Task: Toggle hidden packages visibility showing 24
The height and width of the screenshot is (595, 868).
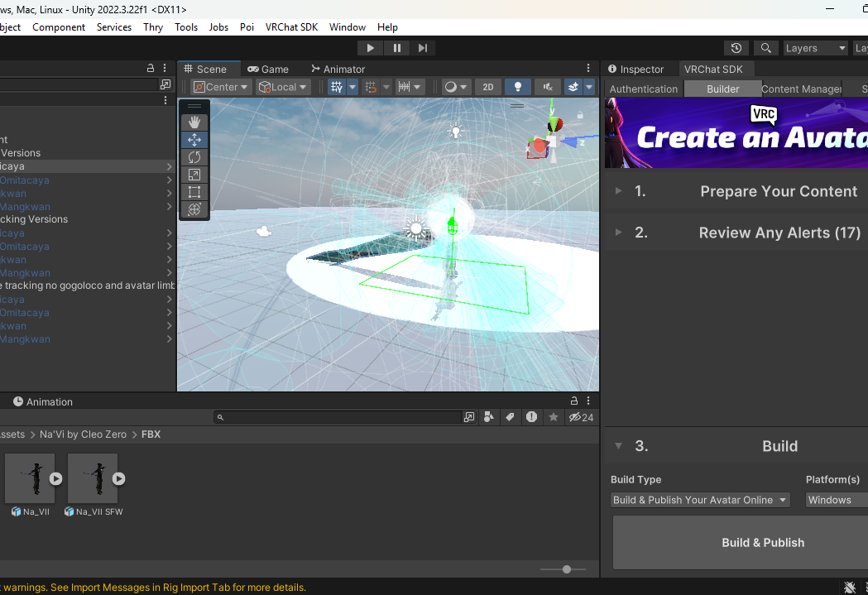Action: 581,417
